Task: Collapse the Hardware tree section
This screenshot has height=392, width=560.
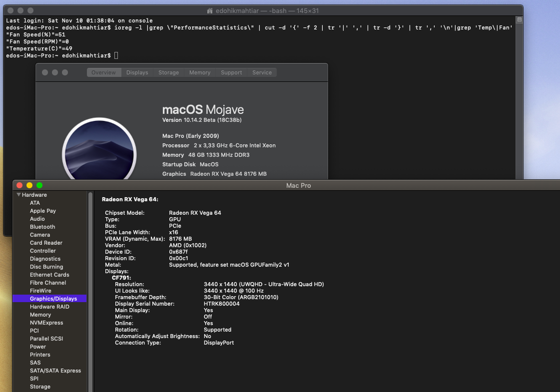Action: click(18, 195)
